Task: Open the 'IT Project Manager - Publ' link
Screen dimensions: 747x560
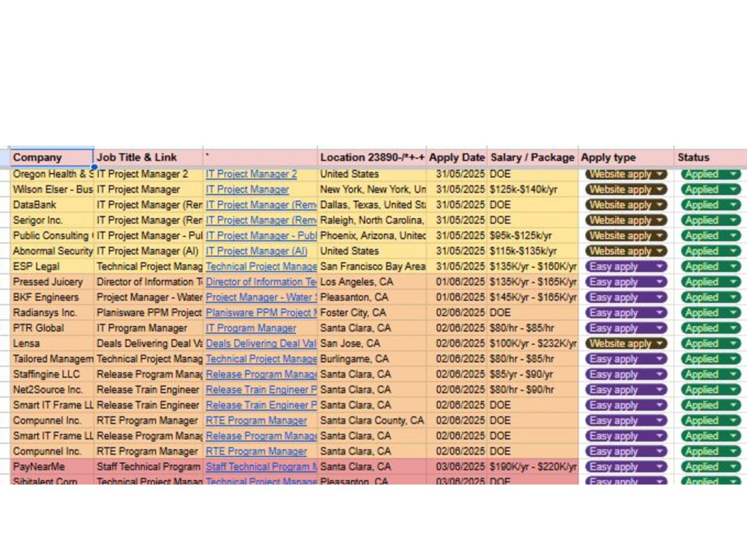Action: click(261, 236)
